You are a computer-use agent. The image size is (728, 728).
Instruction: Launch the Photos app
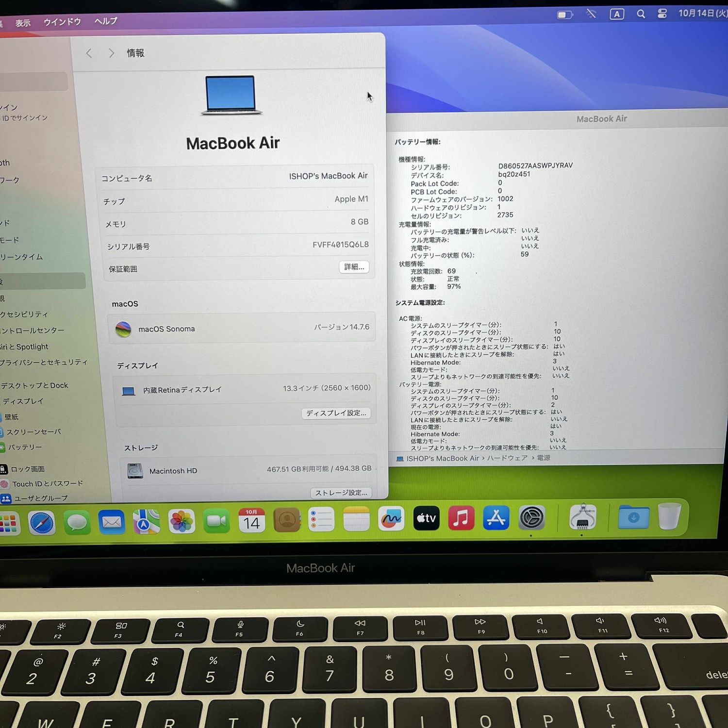tap(182, 522)
